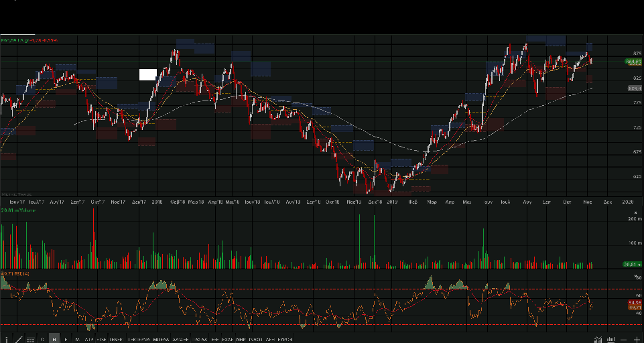Select the white rectangle annotation on chart
644x343 pixels.
tap(147, 74)
